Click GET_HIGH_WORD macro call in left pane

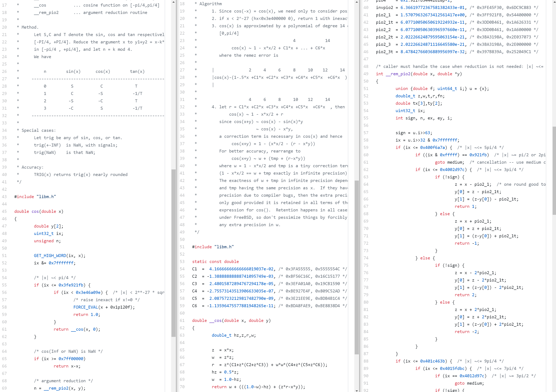(50, 256)
